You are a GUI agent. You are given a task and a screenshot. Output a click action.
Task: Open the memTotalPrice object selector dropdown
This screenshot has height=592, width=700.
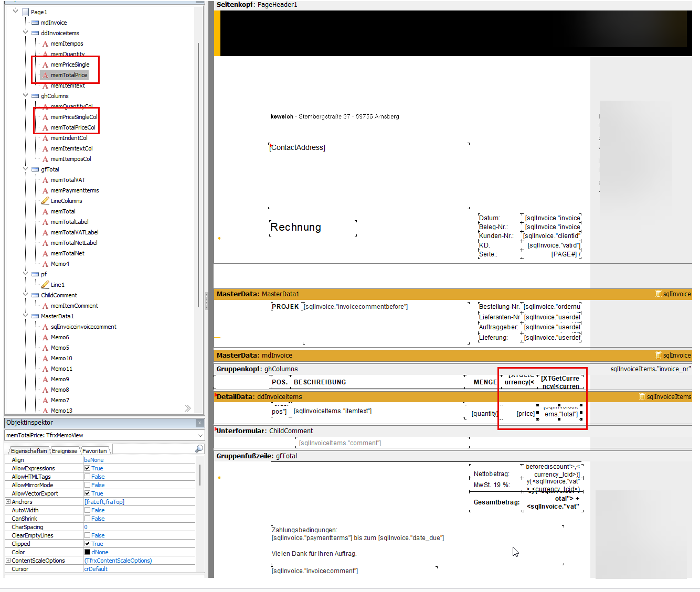(200, 435)
